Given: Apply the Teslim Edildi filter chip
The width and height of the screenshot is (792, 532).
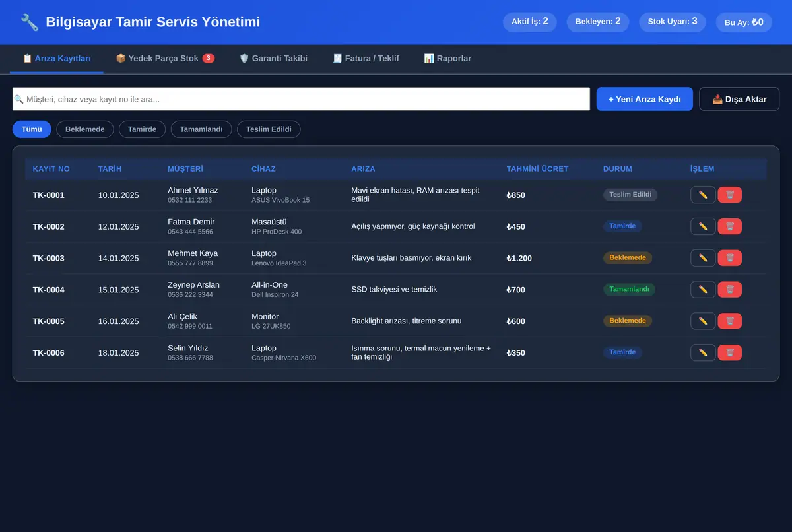Looking at the screenshot, I should coord(269,129).
